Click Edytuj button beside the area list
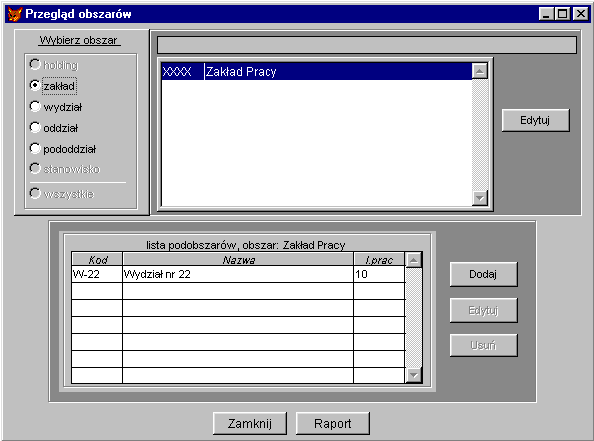Viewport: 594px width, 441px height. (x=535, y=120)
